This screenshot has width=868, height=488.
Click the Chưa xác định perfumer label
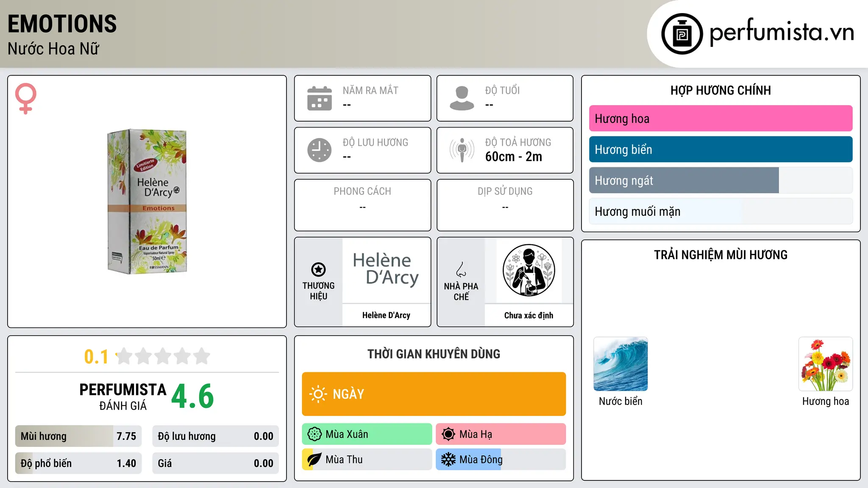coord(529,315)
